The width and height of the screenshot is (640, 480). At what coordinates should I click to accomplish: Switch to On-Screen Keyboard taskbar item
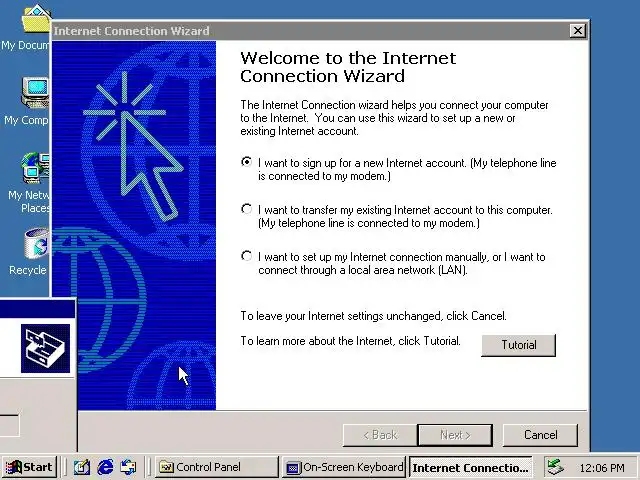point(344,467)
